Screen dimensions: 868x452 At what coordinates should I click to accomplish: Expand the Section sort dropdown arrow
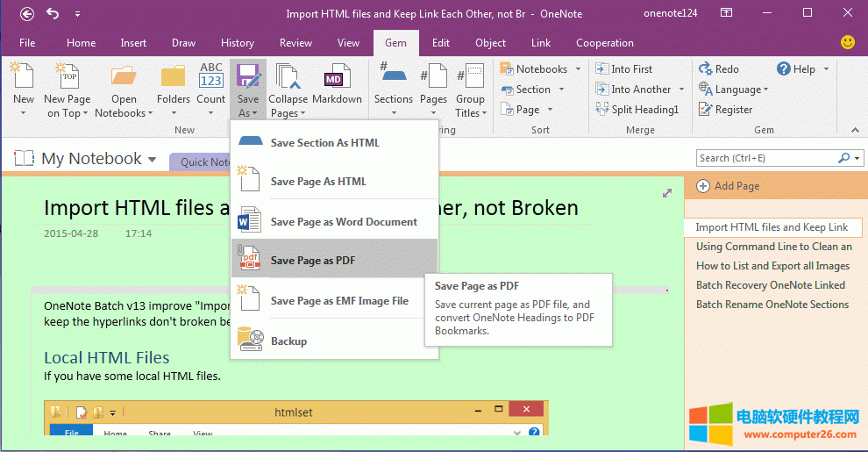[x=561, y=90]
